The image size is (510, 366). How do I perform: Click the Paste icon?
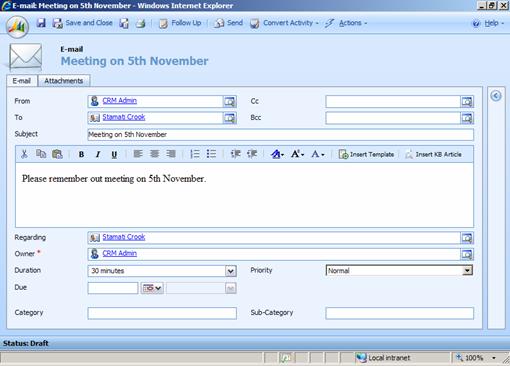tap(57, 154)
